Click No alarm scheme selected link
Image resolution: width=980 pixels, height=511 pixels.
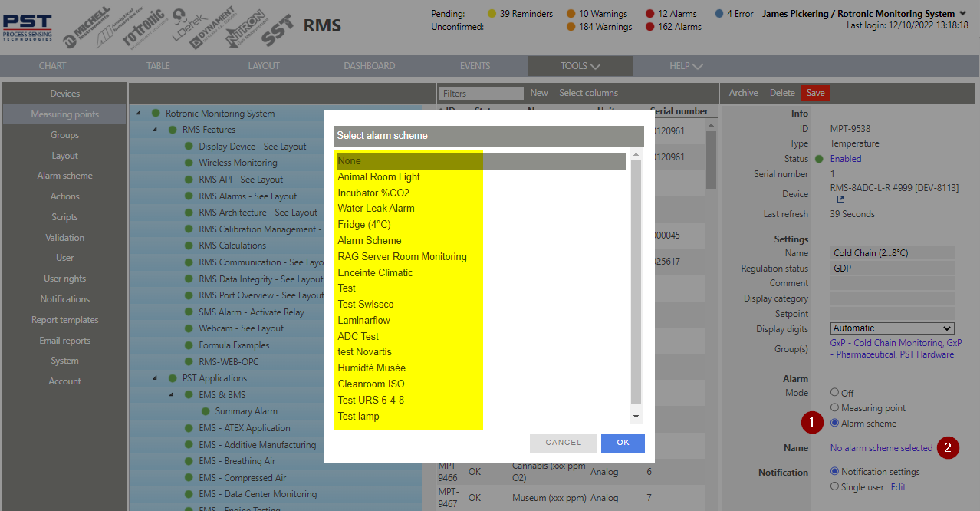point(881,448)
